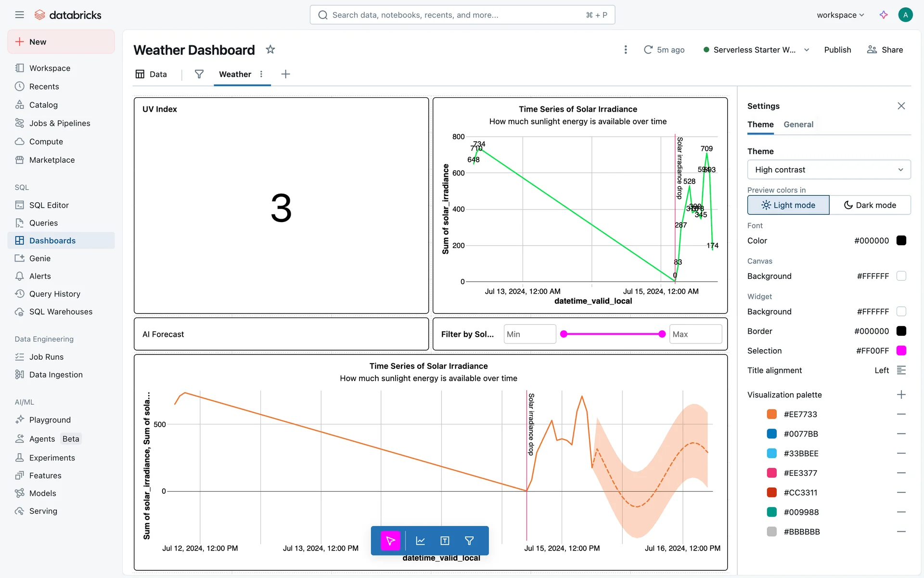Click the Selection color swatch #FF00FF

point(901,351)
